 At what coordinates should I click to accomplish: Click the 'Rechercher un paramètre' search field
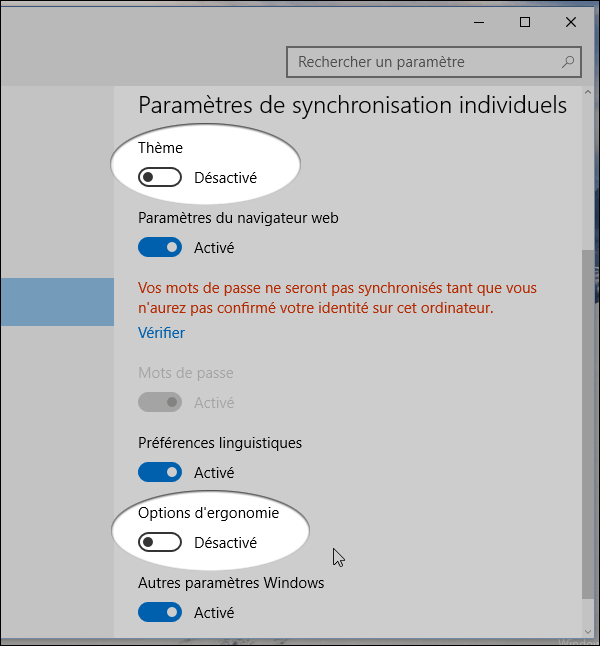[425, 62]
